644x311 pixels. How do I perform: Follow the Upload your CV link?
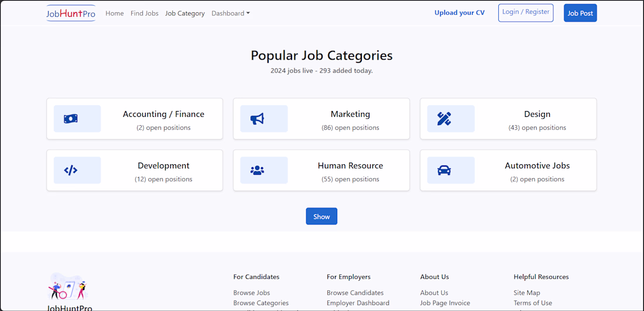point(460,13)
